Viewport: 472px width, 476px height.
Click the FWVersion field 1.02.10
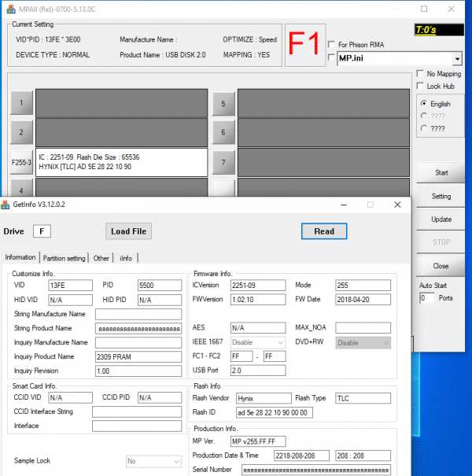pyautogui.click(x=258, y=300)
